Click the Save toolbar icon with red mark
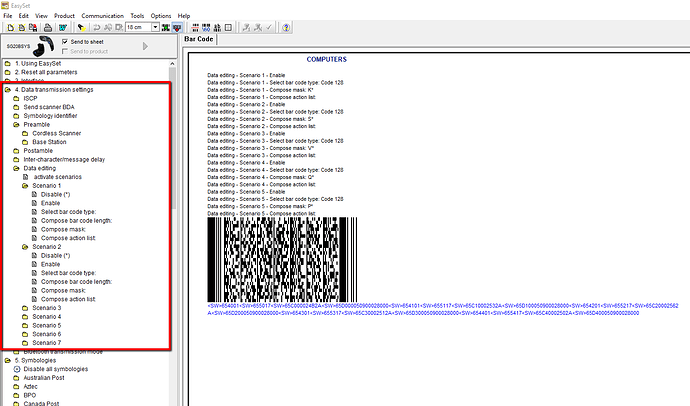The width and height of the screenshot is (690, 406). pyautogui.click(x=33, y=28)
